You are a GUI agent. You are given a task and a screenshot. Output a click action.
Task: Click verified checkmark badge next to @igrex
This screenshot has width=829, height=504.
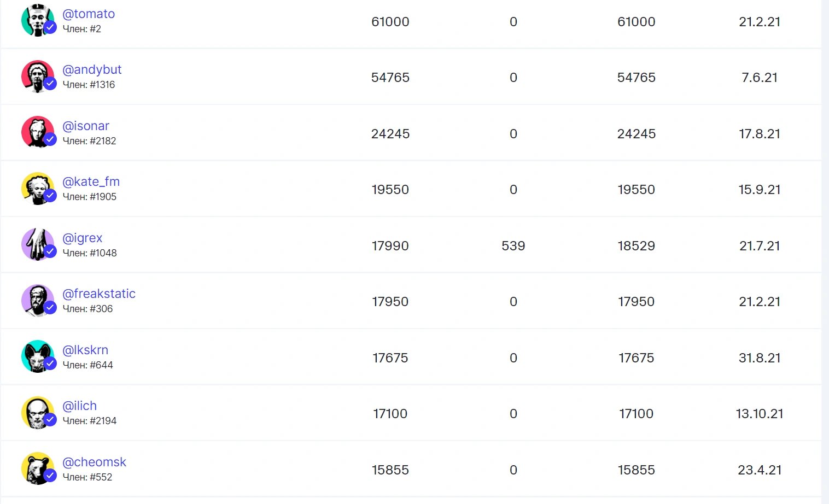click(50, 251)
